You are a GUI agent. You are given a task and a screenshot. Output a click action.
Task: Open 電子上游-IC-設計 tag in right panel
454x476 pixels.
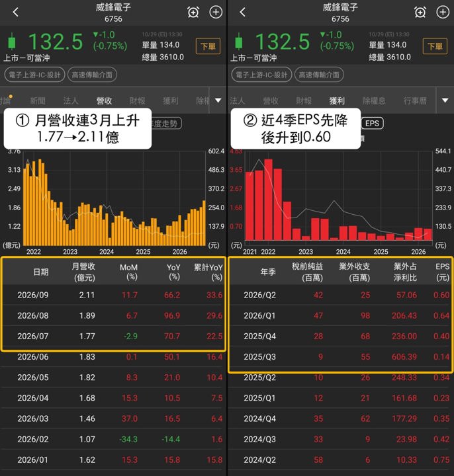coord(261,75)
